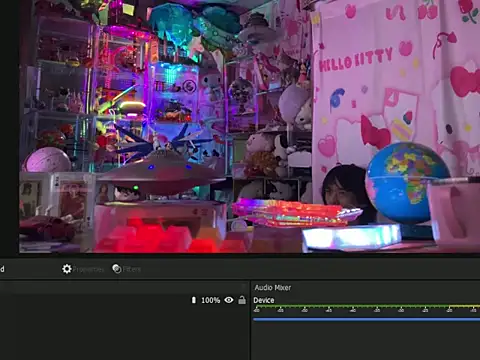Click the blue globe in the preview
Image resolution: width=480 pixels, height=360 pixels.
pyautogui.click(x=407, y=182)
